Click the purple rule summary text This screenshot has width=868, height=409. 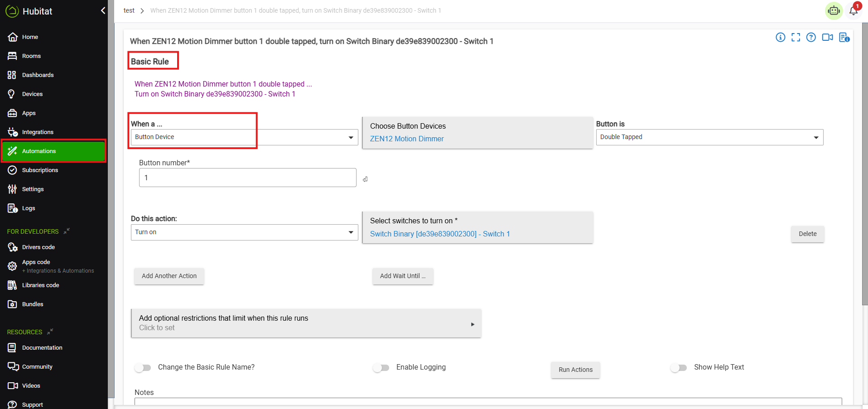(223, 89)
